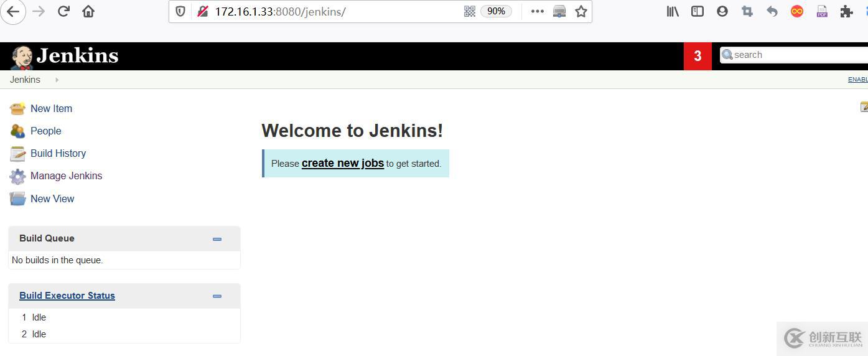This screenshot has width=868, height=356.
Task: Open the New View link
Action: tap(52, 199)
